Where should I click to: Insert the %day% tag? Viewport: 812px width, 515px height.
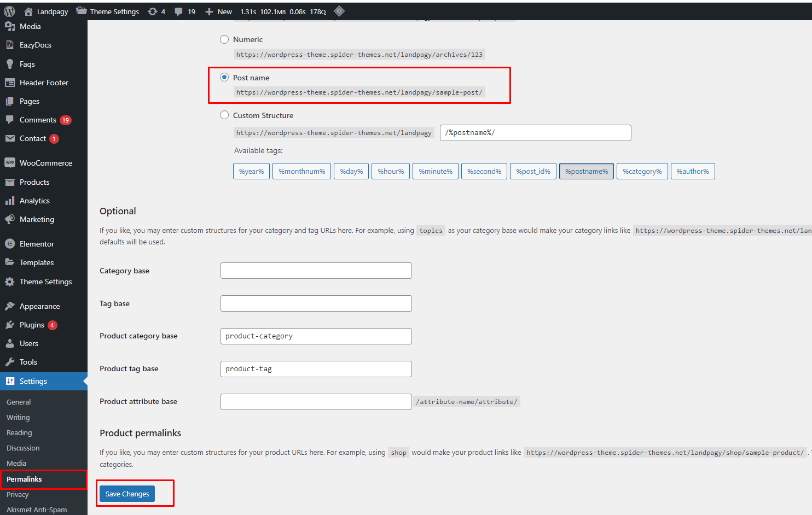pyautogui.click(x=351, y=171)
